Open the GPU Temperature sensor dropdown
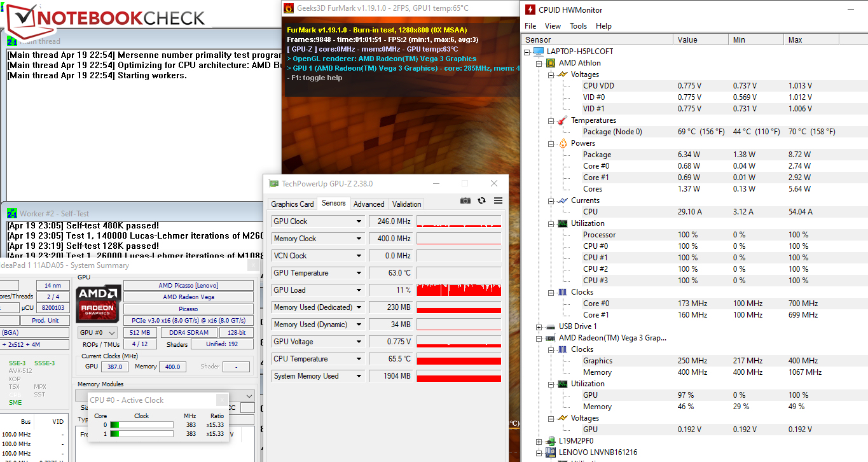 (x=359, y=273)
